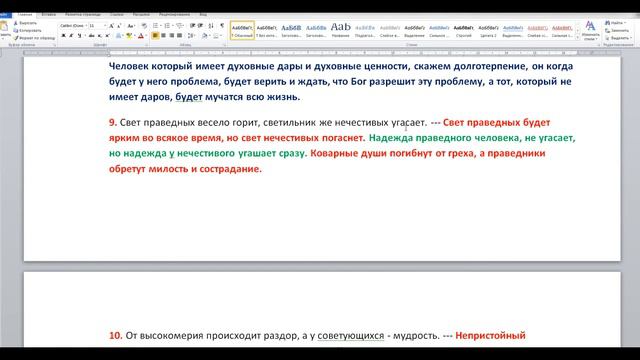Open the Разметка страницы ribbon tab
The width and height of the screenshot is (640, 360).
[x=83, y=15]
